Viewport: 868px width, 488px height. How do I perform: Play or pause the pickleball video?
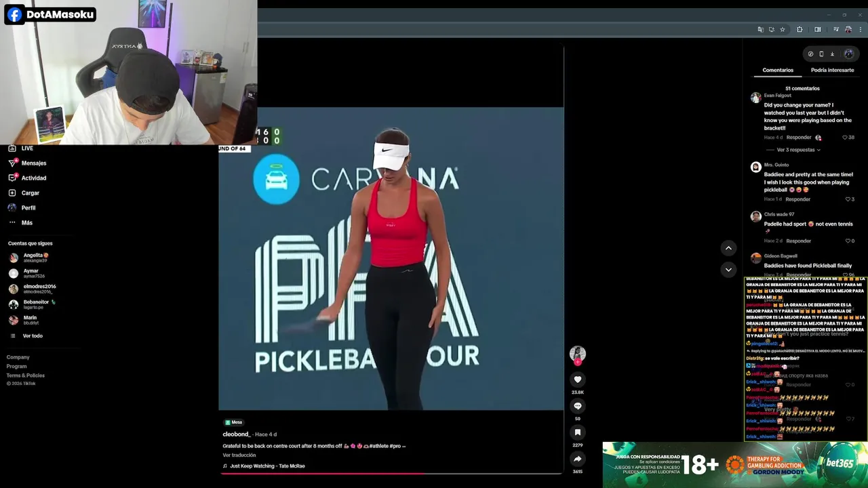coord(391,258)
